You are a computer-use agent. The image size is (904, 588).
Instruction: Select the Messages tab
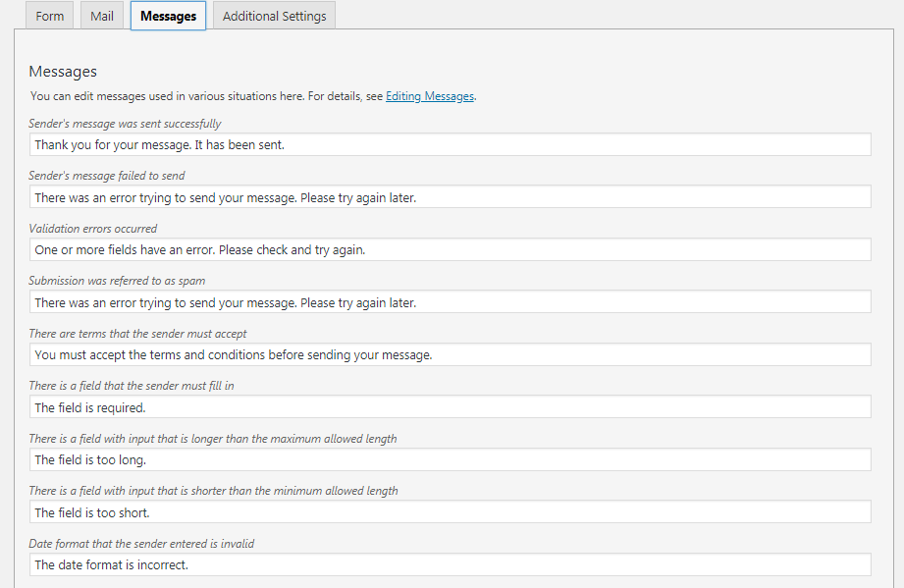click(169, 16)
